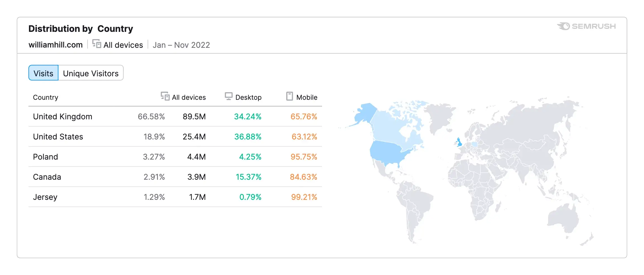
Task: Click the 36.88% desktop value
Action: 248,137
